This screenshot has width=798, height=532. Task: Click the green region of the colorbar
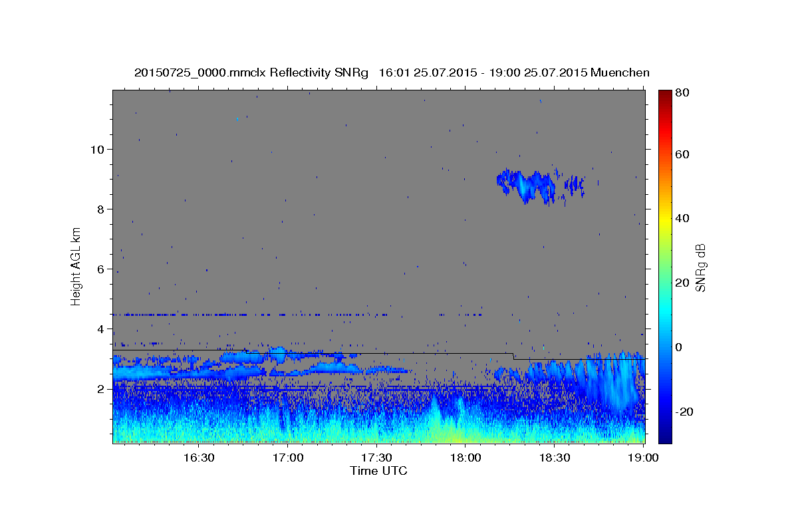664,266
